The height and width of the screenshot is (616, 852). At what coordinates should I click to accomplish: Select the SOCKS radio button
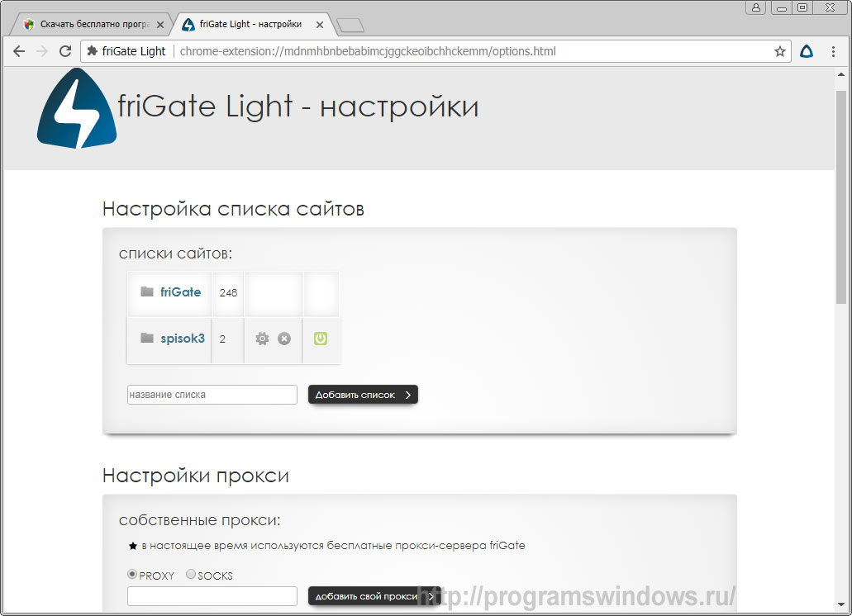click(x=191, y=574)
